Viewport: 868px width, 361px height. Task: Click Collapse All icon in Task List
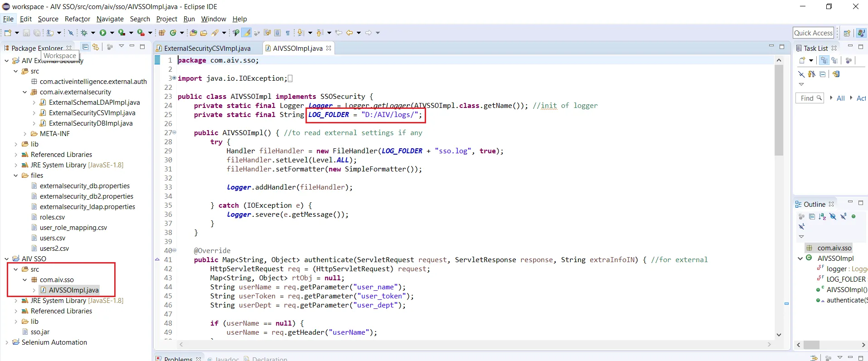point(823,74)
